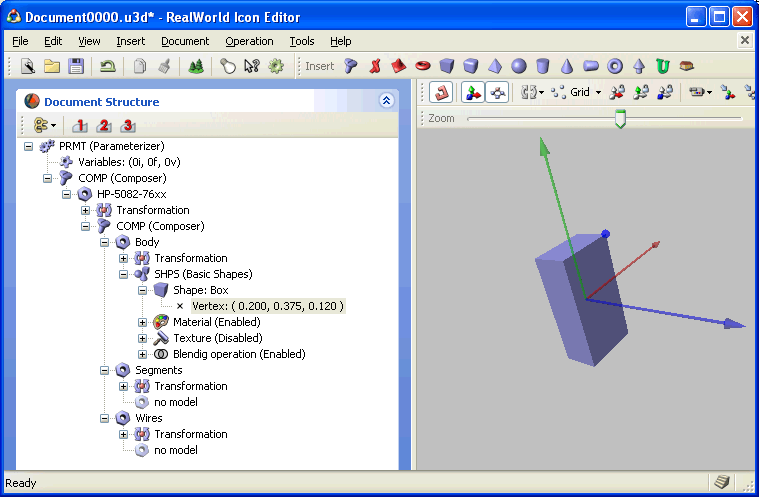Expand Blendig operation (Enabled) node
This screenshot has width=759, height=497.
[x=142, y=354]
